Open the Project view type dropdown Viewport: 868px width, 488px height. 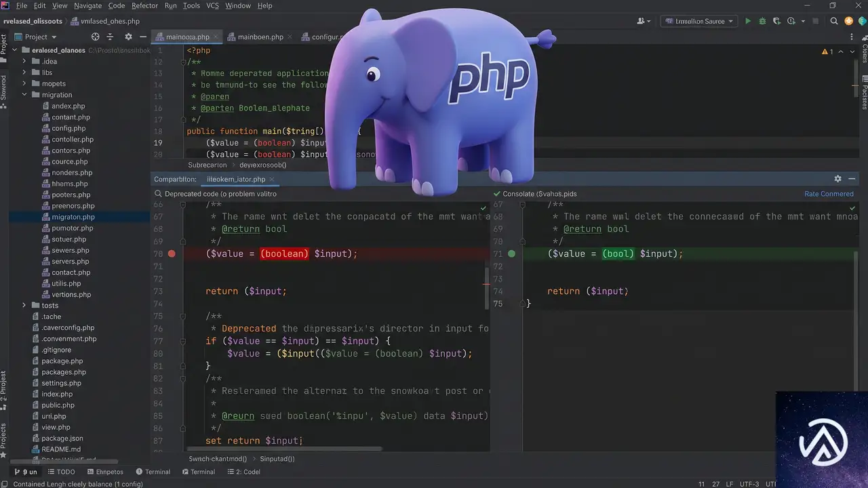36,37
